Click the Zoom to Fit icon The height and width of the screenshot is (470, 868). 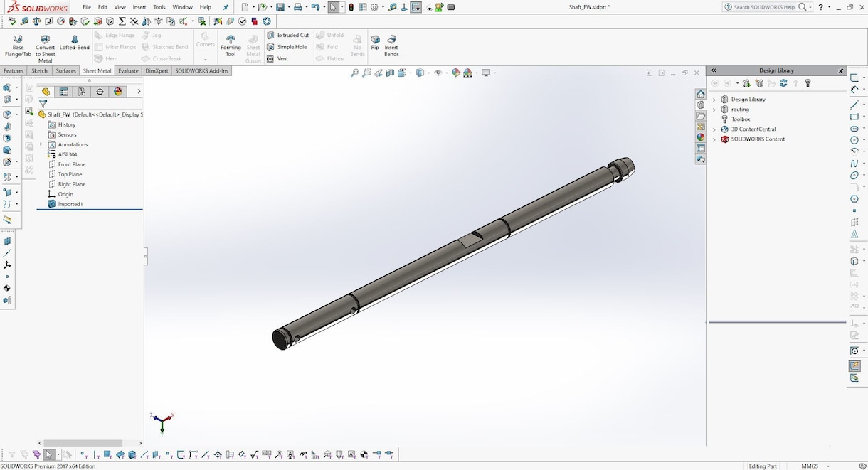click(355, 73)
